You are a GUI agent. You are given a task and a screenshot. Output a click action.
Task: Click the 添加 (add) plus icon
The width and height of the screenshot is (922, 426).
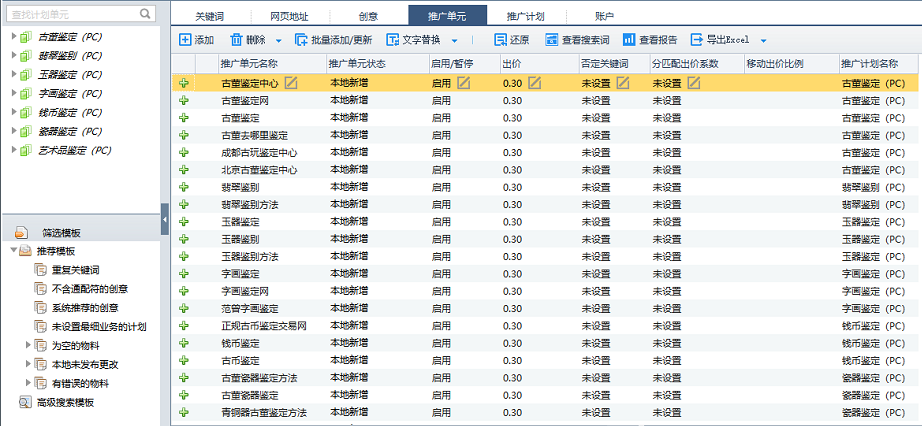(185, 40)
